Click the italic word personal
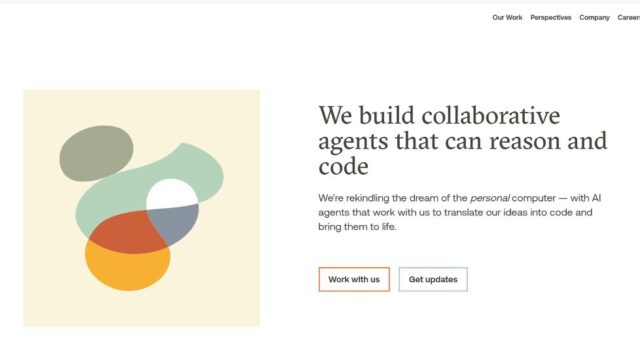 (489, 198)
